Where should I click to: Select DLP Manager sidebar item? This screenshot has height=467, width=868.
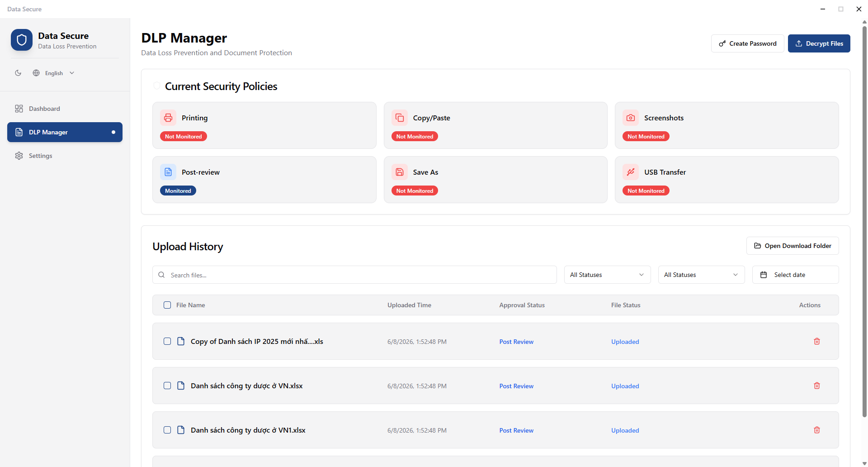(x=65, y=132)
